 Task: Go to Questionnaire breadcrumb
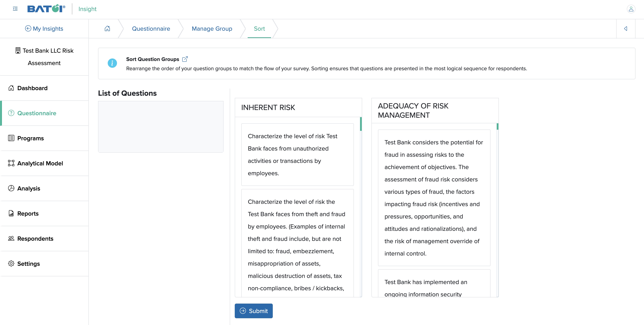[x=151, y=29]
